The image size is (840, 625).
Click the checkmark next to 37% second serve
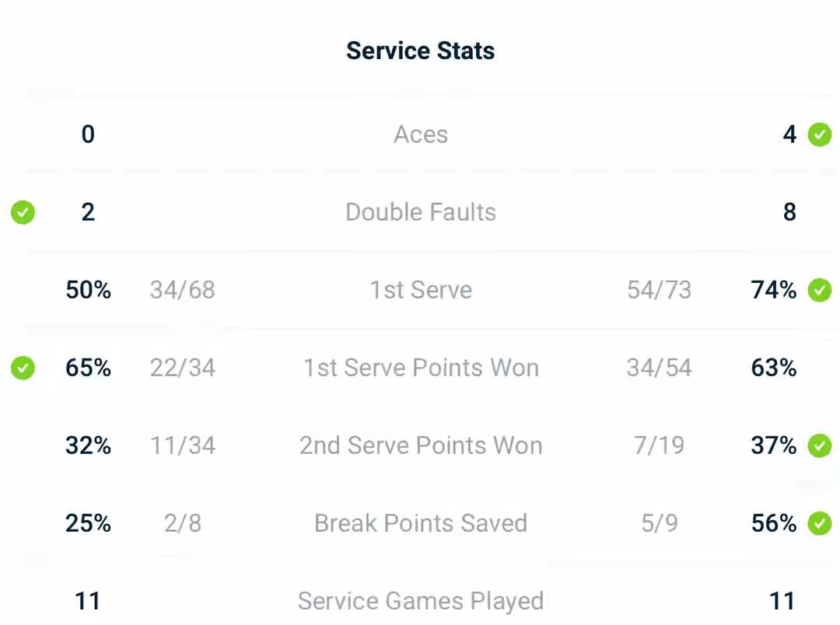click(x=819, y=445)
